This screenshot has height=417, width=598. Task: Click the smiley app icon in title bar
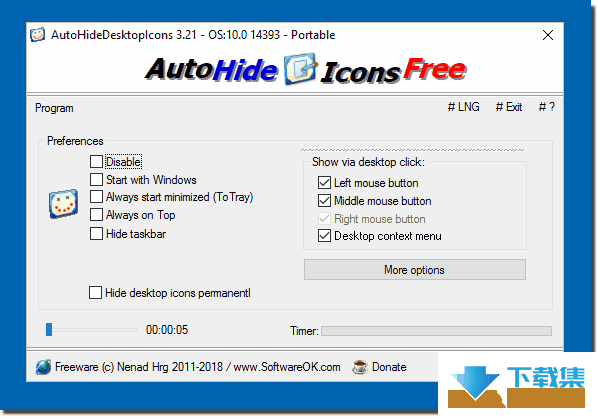(37, 35)
